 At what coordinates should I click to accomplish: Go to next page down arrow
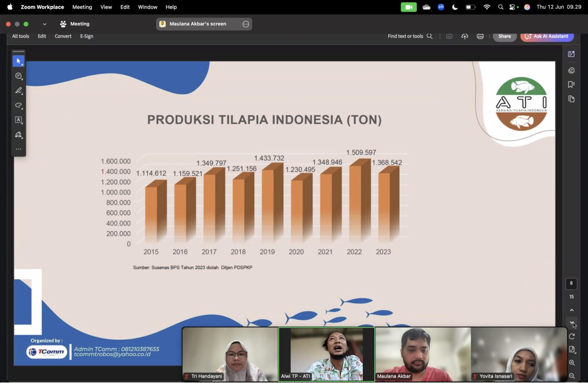tap(572, 323)
